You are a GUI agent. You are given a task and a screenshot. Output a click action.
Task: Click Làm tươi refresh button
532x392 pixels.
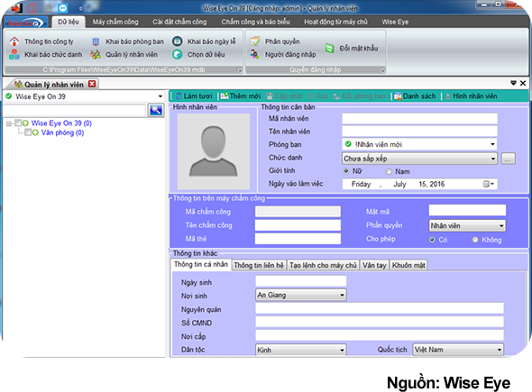(x=194, y=96)
